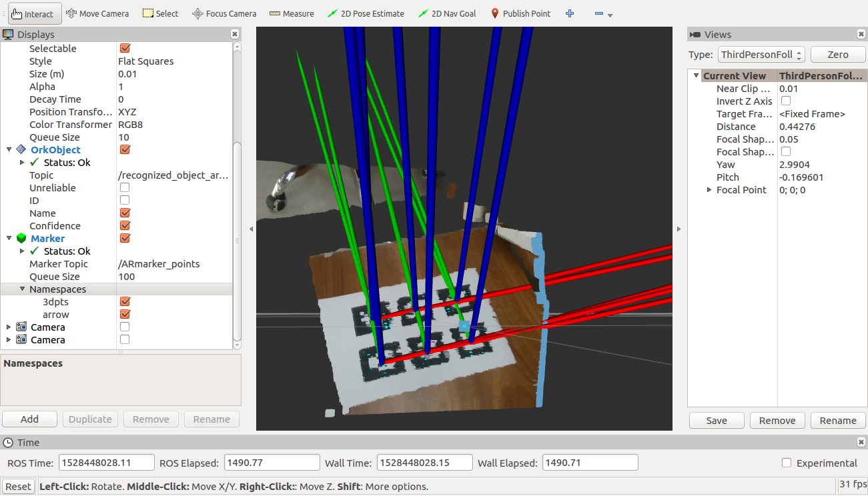
Task: Toggle the Selectable checkbox
Action: click(125, 48)
